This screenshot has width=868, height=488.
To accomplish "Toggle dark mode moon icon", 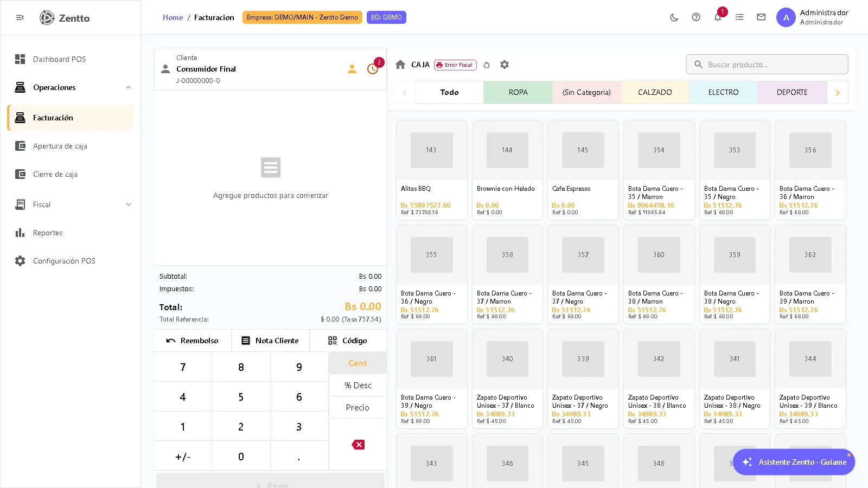I will (x=674, y=17).
